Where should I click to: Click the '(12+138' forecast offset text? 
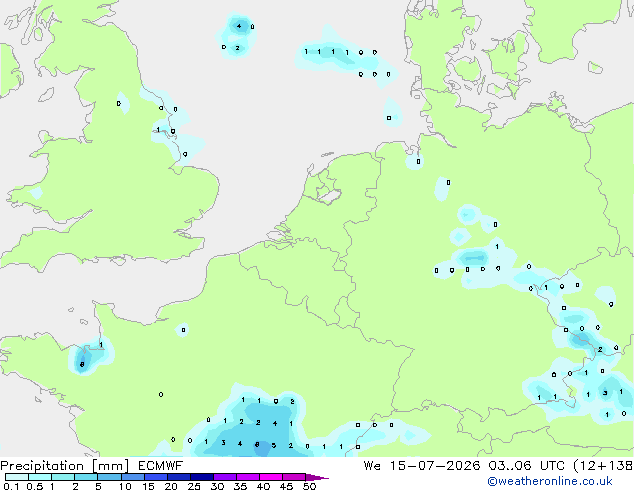pos(603,466)
